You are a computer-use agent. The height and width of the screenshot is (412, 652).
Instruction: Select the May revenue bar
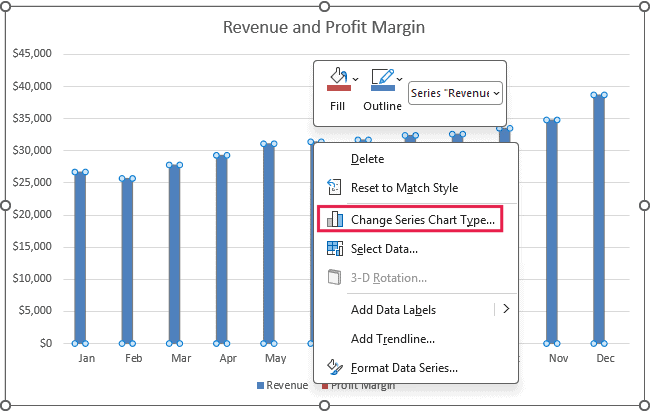[269, 244]
